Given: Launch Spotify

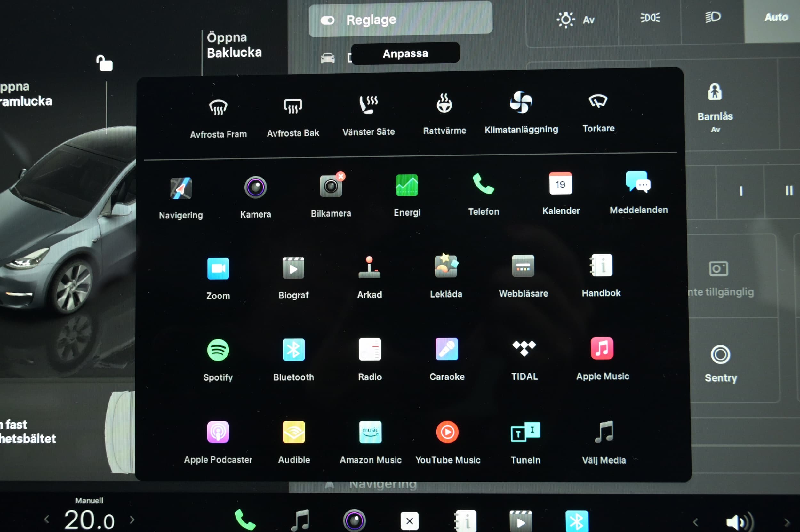Looking at the screenshot, I should click(x=218, y=360).
